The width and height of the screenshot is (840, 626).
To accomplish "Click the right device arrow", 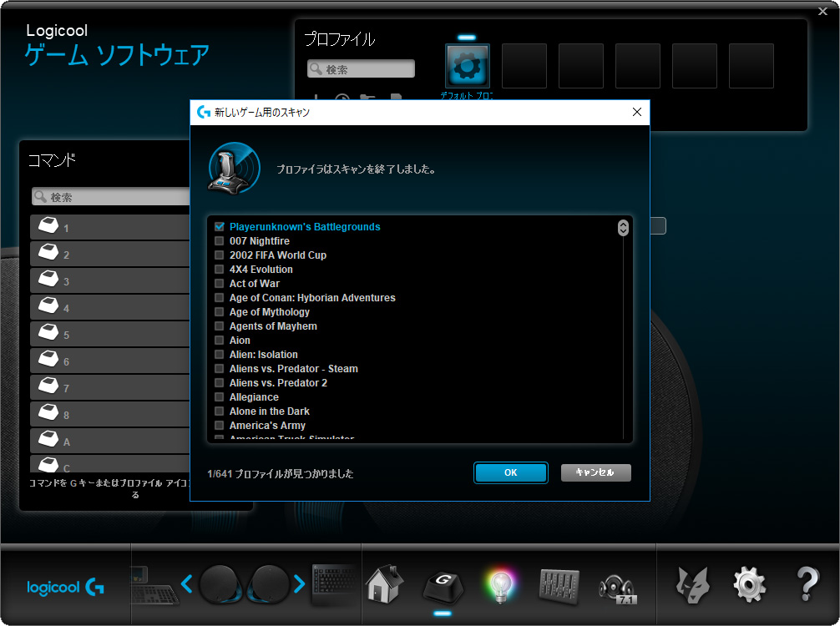I will 300,583.
